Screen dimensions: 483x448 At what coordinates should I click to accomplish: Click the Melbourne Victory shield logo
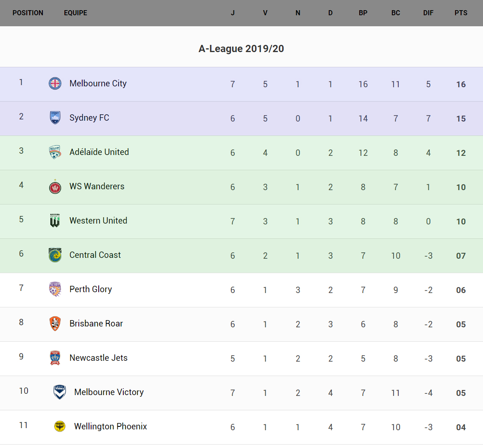point(60,392)
